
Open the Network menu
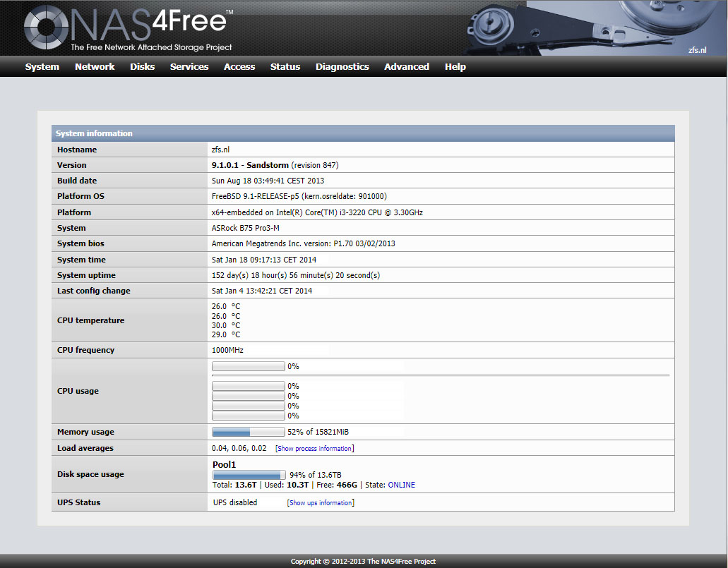click(x=95, y=67)
